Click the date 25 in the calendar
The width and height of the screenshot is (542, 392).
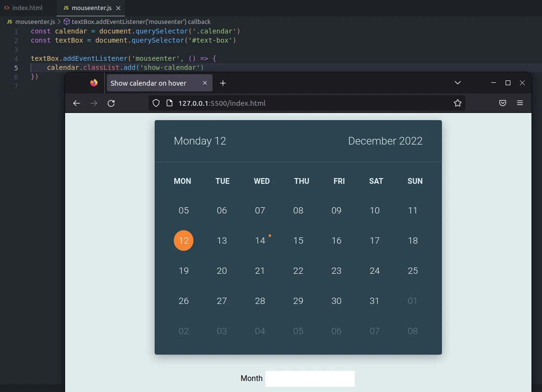point(413,270)
